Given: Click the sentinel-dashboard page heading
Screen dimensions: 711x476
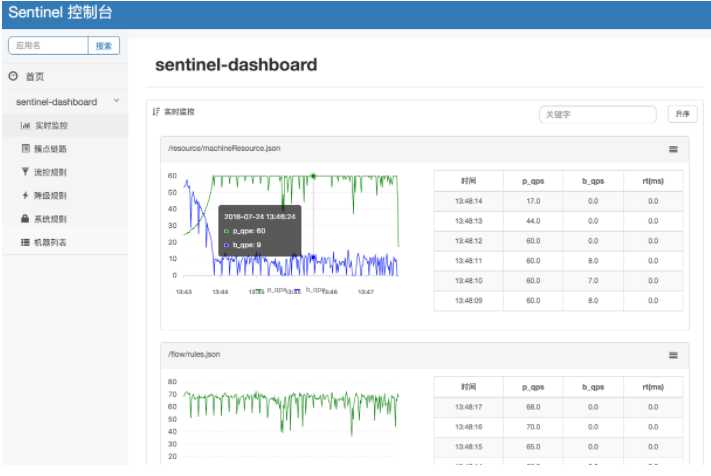Looking at the screenshot, I should 236,65.
